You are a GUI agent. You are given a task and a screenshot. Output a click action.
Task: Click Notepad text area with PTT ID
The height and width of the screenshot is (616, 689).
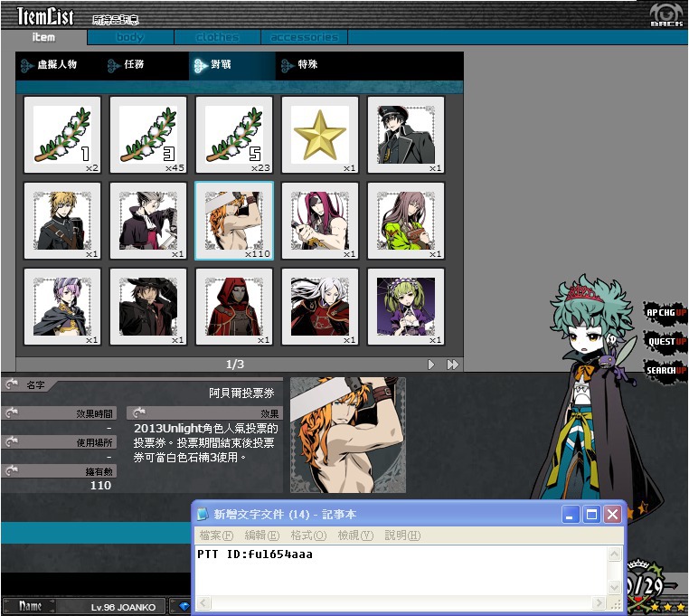(401, 571)
